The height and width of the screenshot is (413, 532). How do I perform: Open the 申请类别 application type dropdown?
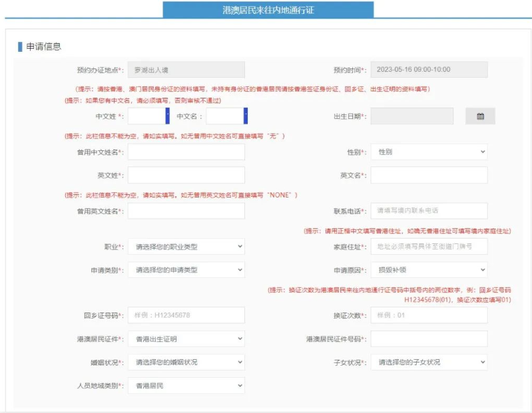[186, 270]
